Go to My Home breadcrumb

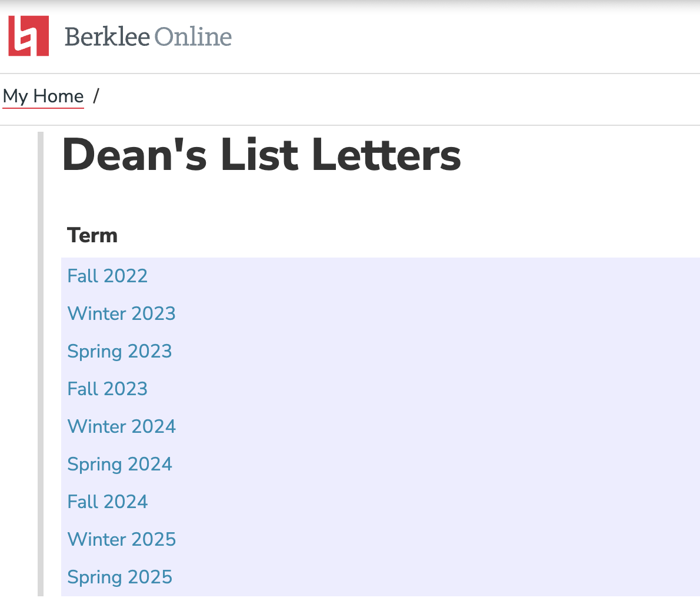pos(43,96)
